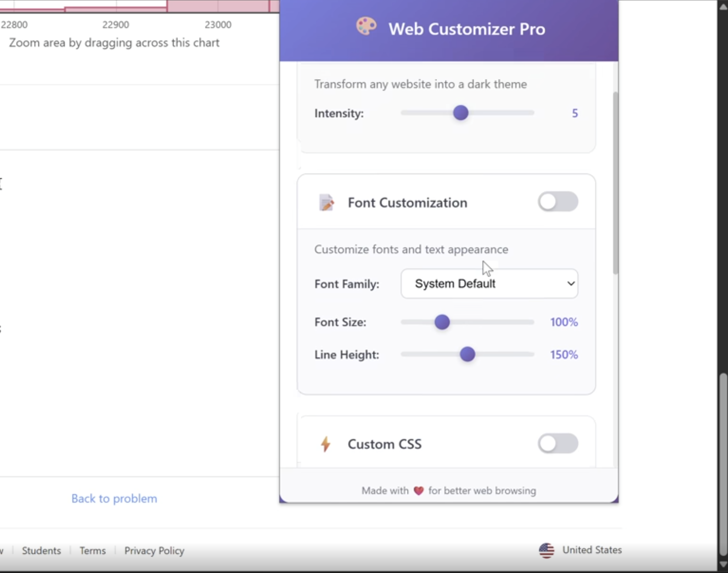The width and height of the screenshot is (728, 573).
Task: Click the red heart icon in the footer
Action: click(x=419, y=491)
